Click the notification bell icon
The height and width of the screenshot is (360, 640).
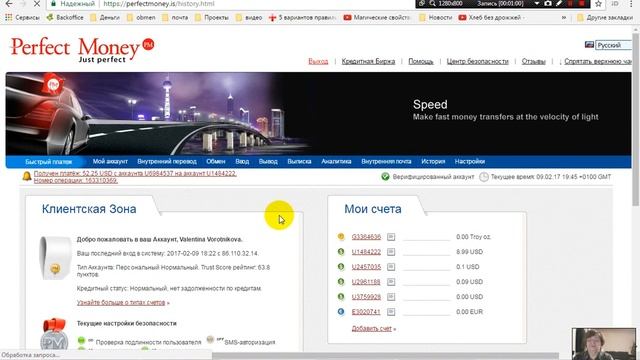point(27,176)
